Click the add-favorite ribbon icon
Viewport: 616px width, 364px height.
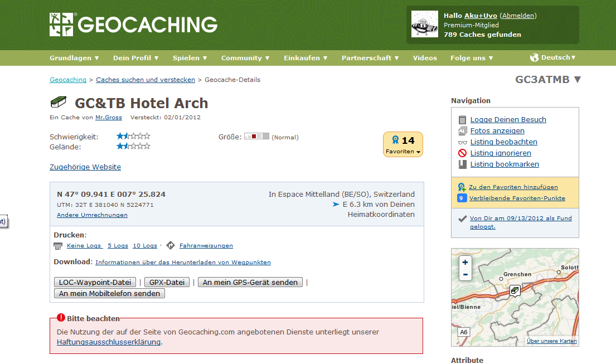click(x=462, y=187)
